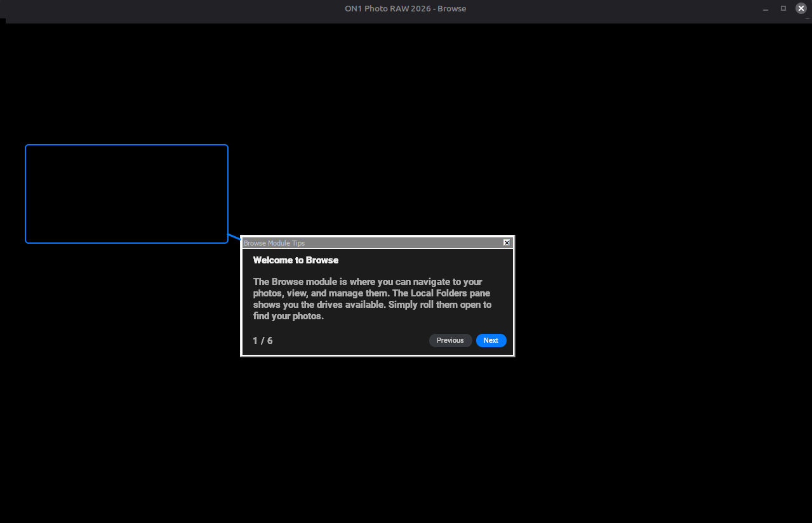Proceed through the Browse walkthrough with Next
This screenshot has width=812, height=523.
(x=491, y=340)
